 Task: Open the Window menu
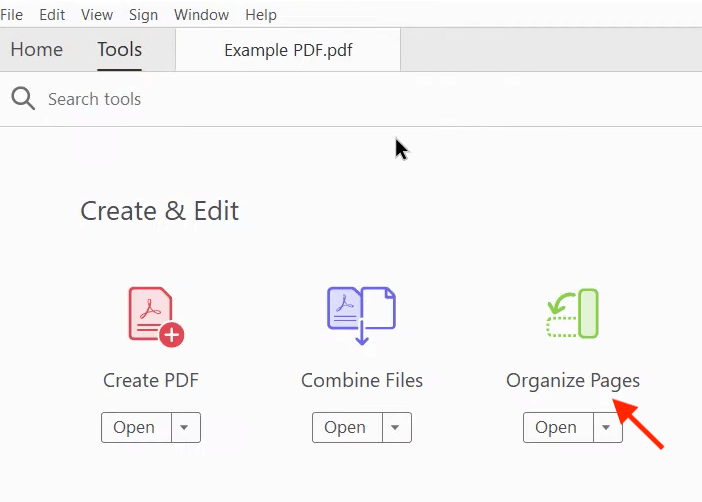(201, 15)
